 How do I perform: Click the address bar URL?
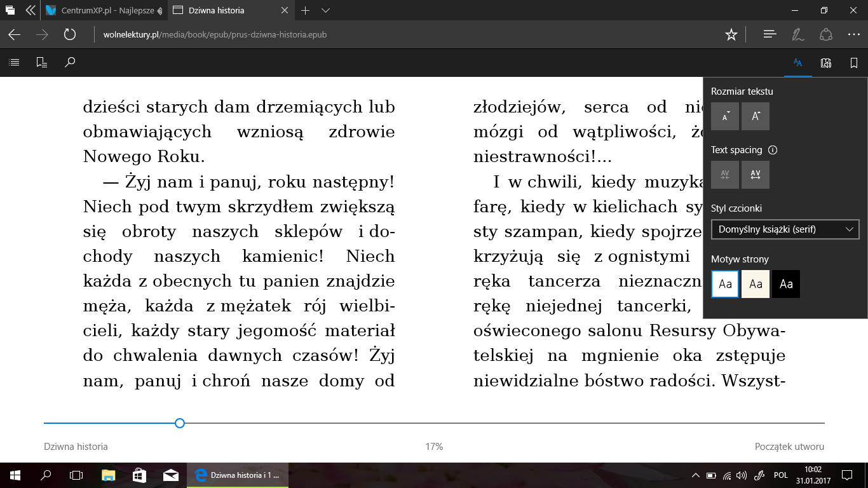pos(215,34)
